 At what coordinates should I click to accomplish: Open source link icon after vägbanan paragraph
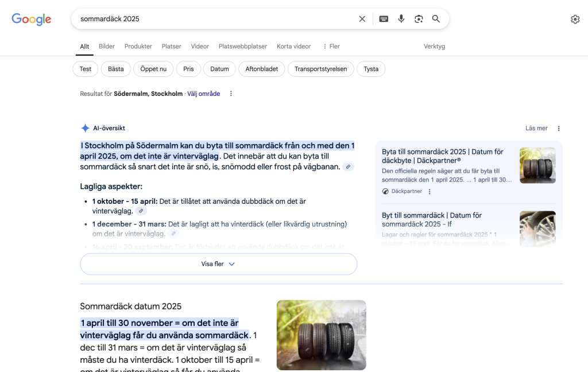pos(348,167)
